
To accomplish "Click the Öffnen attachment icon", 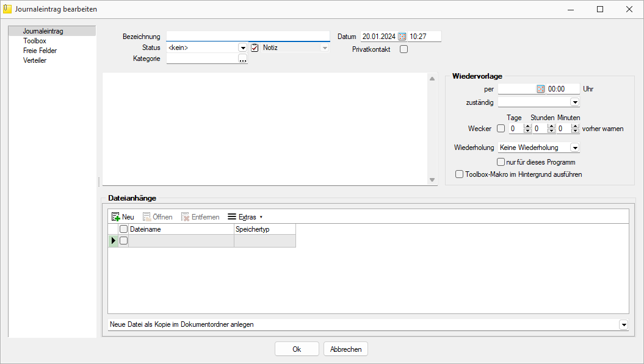I will [x=147, y=216].
